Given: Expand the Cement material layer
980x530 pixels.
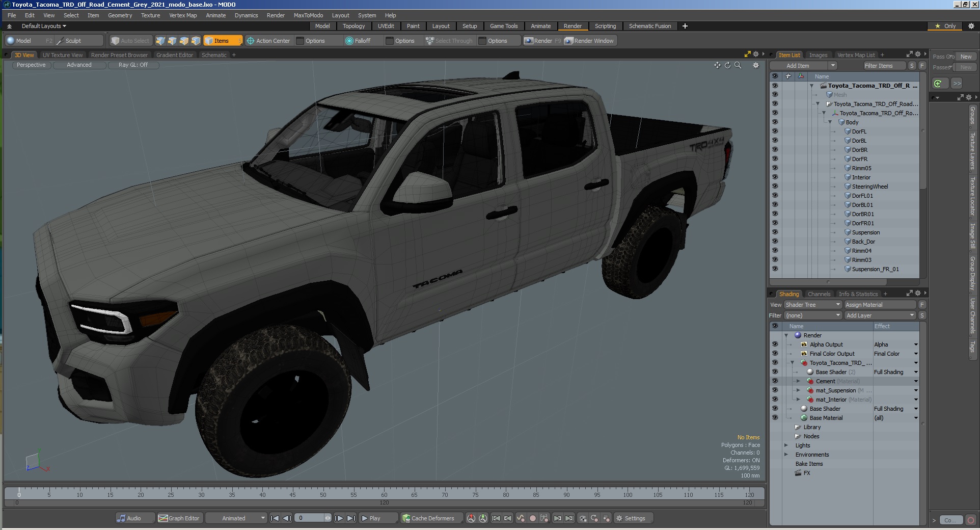Looking at the screenshot, I should point(798,381).
